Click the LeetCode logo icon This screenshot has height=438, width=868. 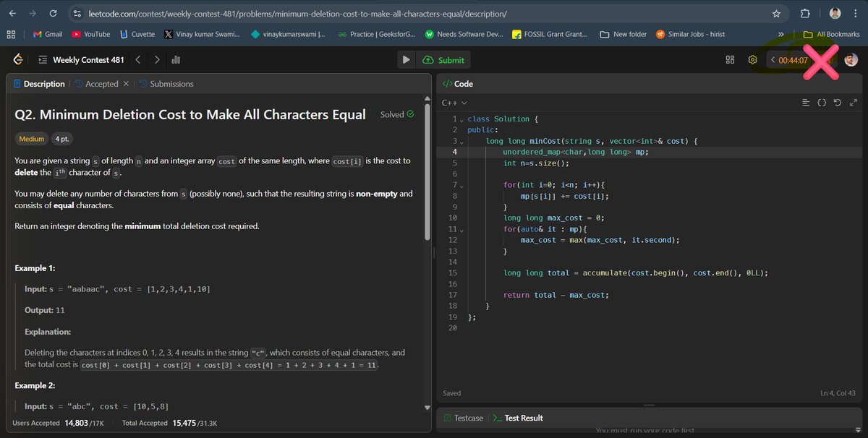point(17,59)
